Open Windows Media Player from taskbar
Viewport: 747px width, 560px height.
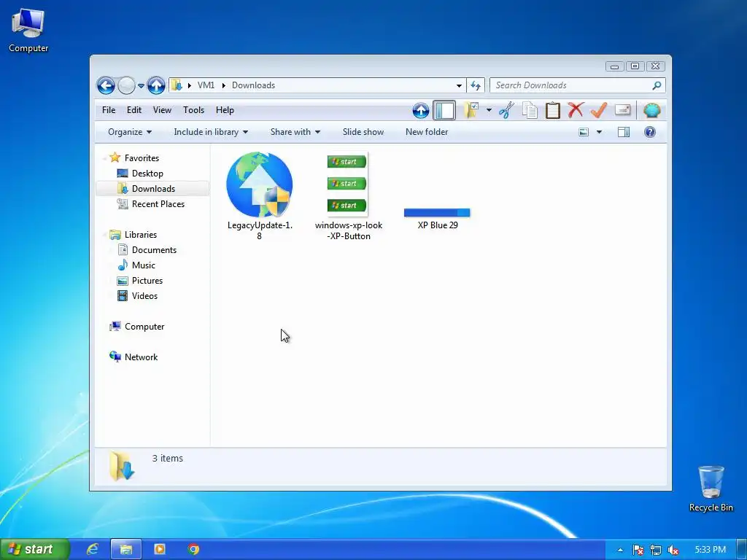coord(160,549)
